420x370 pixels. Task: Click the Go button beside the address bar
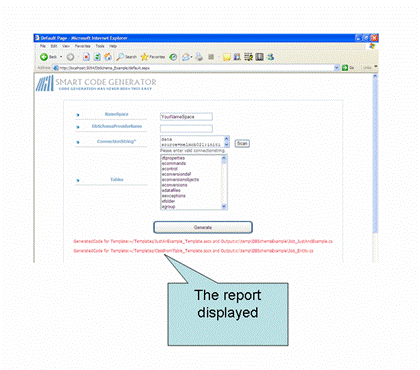[x=348, y=68]
